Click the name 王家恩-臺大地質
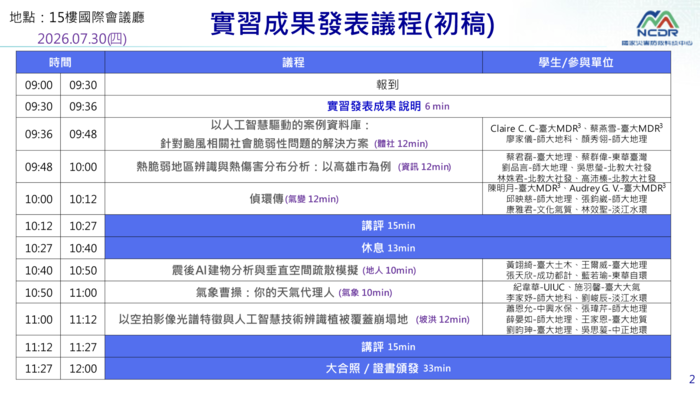Screen dimensions: 700x394 pos(614,319)
